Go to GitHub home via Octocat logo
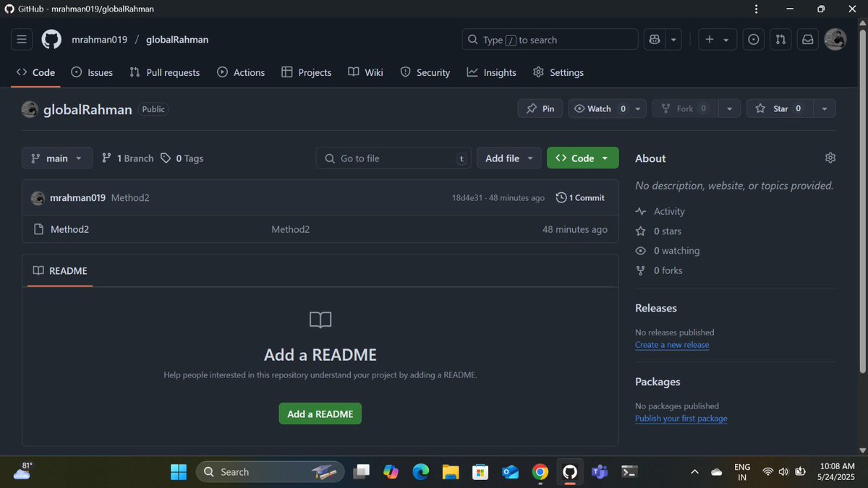Viewport: 868px width, 488px height. point(51,40)
